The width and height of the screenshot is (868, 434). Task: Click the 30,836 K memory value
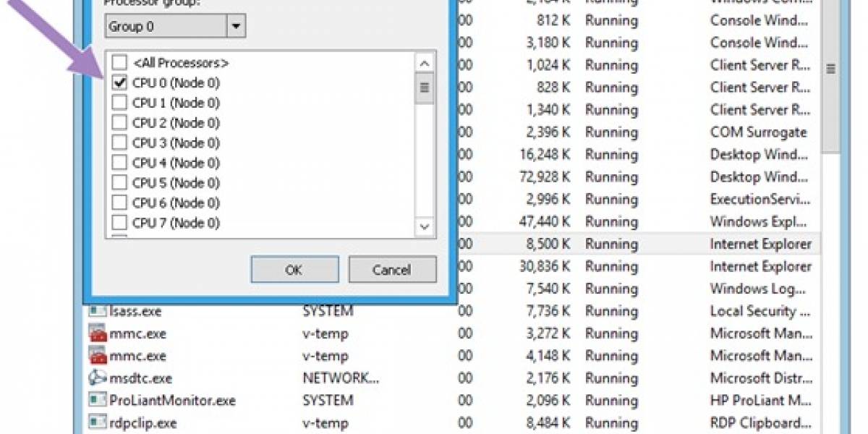click(x=545, y=266)
